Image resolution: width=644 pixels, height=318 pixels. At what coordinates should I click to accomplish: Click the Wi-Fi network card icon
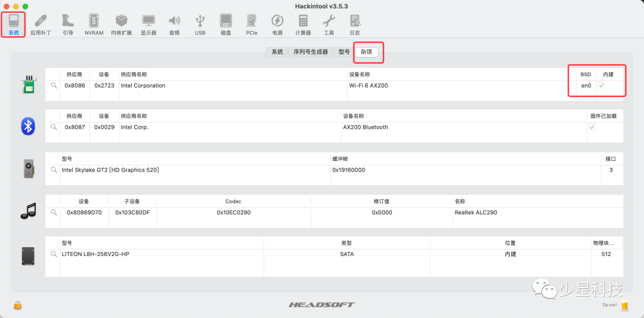click(x=29, y=85)
